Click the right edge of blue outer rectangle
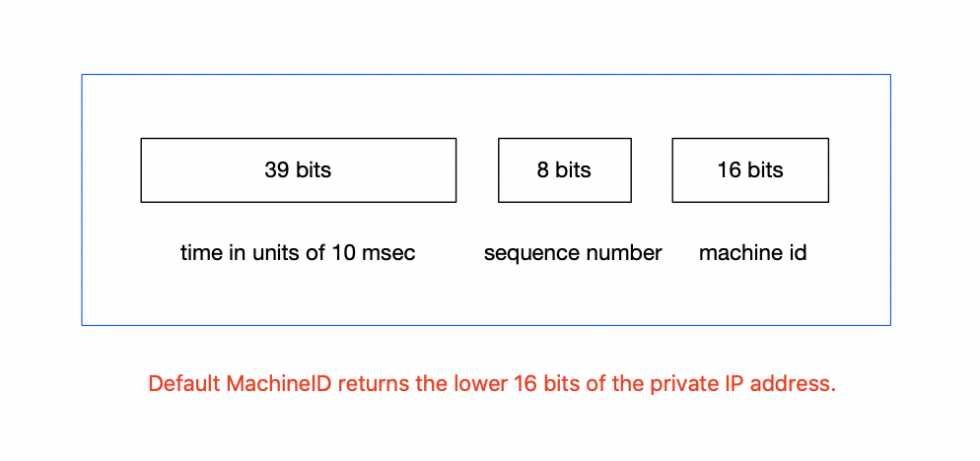The height and width of the screenshot is (461, 980). [890, 200]
